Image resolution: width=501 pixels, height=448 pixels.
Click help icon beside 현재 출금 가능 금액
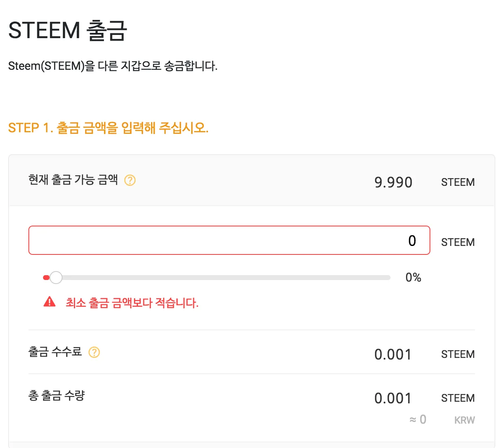pos(130,180)
